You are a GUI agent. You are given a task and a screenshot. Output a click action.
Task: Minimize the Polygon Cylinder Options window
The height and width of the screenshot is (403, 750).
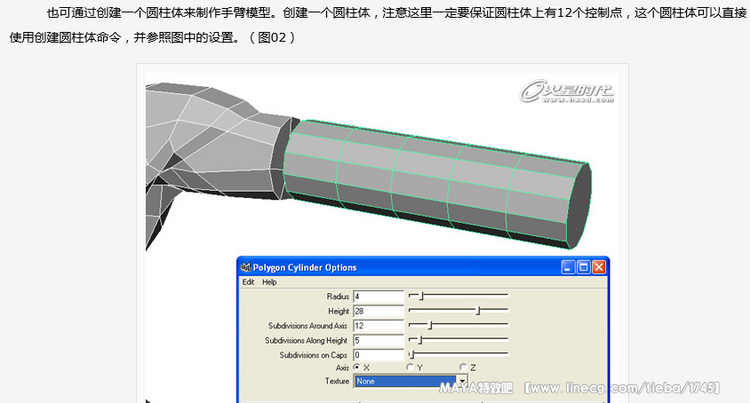[x=568, y=267]
